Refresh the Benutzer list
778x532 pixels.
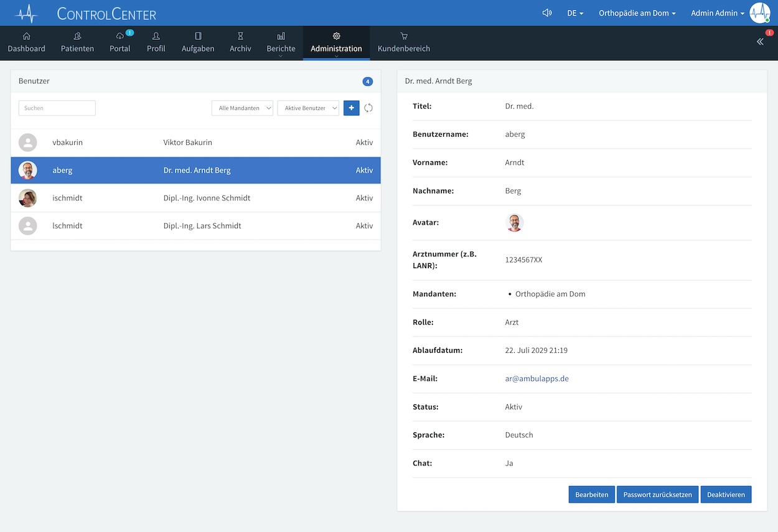point(368,108)
